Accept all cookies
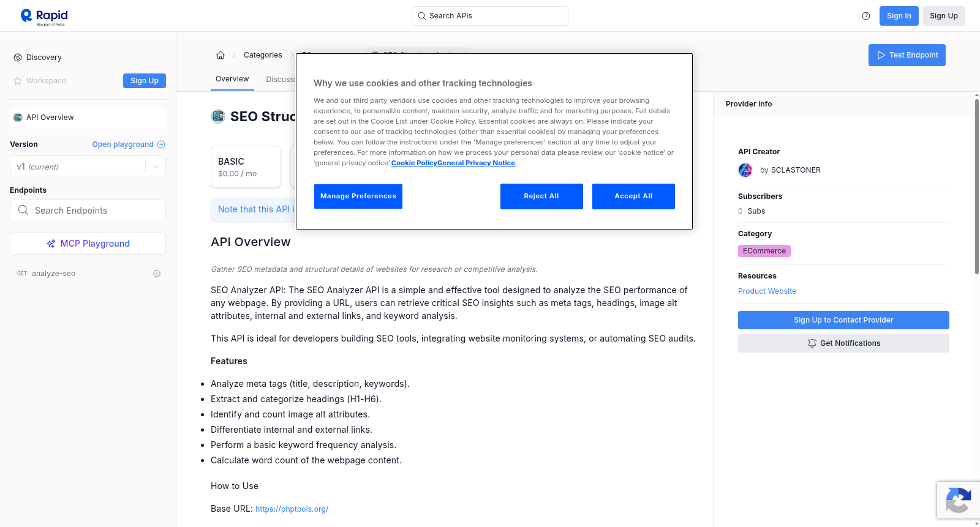Image resolution: width=980 pixels, height=527 pixels. [633, 196]
